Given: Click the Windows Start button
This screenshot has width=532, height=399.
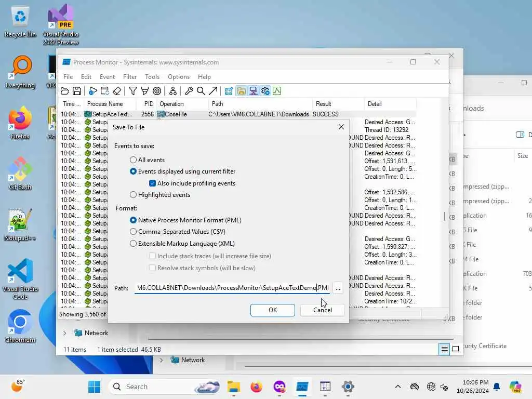Looking at the screenshot, I should pos(94,387).
